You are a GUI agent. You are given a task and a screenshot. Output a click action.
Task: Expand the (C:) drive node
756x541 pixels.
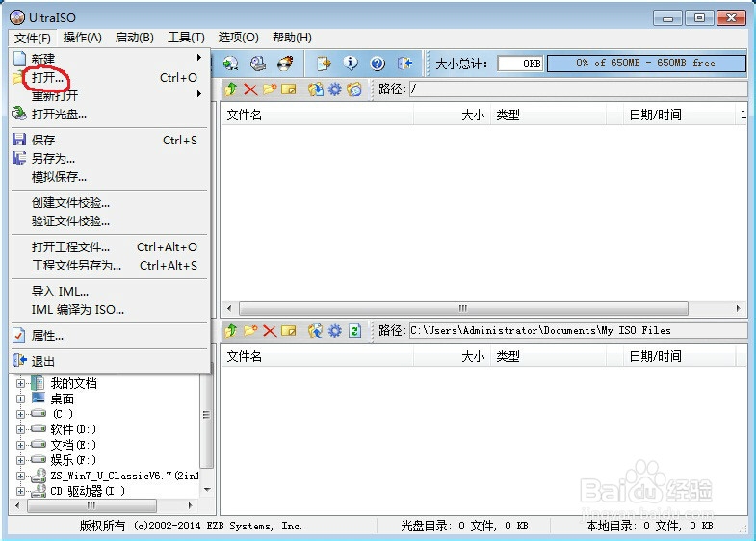pyautogui.click(x=20, y=414)
